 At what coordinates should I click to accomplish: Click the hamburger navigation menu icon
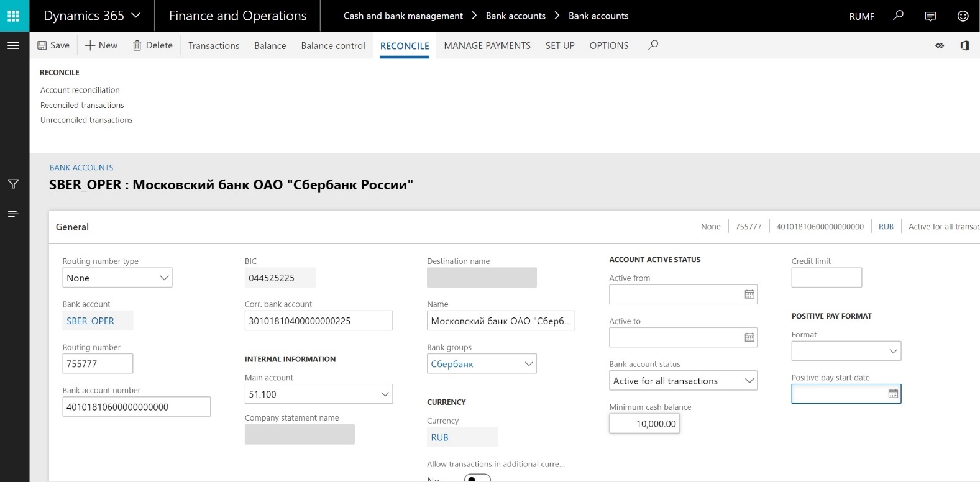pyautogui.click(x=13, y=45)
